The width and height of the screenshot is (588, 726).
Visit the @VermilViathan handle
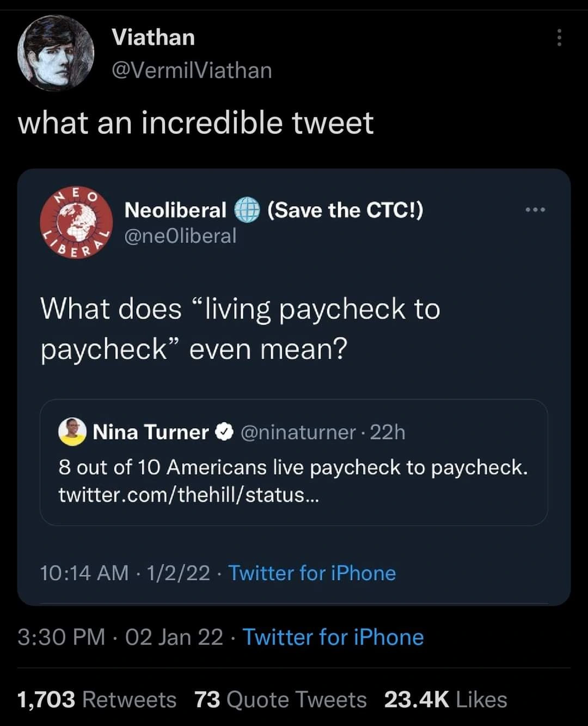click(192, 71)
